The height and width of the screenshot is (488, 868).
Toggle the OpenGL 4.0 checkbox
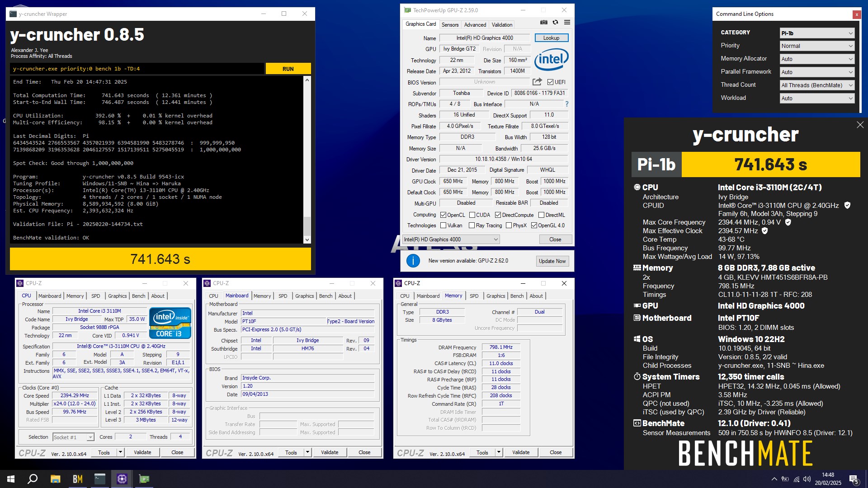[534, 225]
